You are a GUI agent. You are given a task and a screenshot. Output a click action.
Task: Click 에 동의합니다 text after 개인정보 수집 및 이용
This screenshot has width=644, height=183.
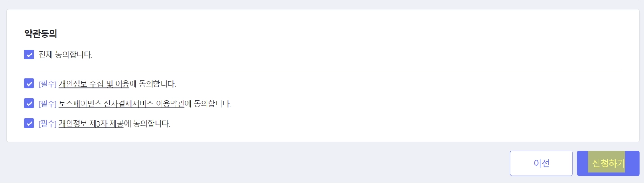tap(153, 84)
